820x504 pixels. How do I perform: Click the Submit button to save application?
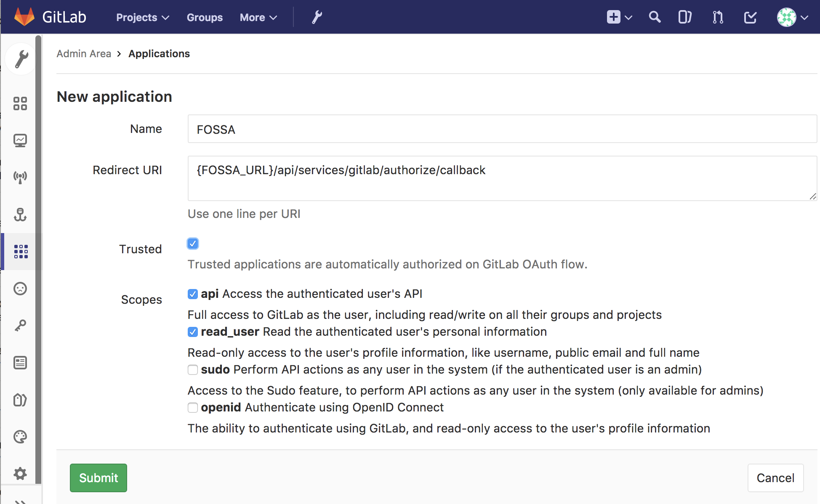(x=98, y=477)
